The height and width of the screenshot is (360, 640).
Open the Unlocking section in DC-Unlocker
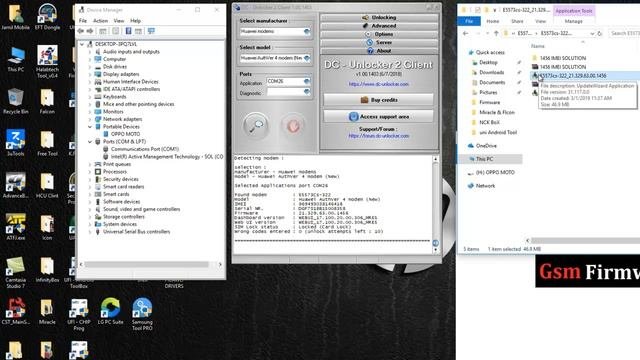[x=379, y=18]
